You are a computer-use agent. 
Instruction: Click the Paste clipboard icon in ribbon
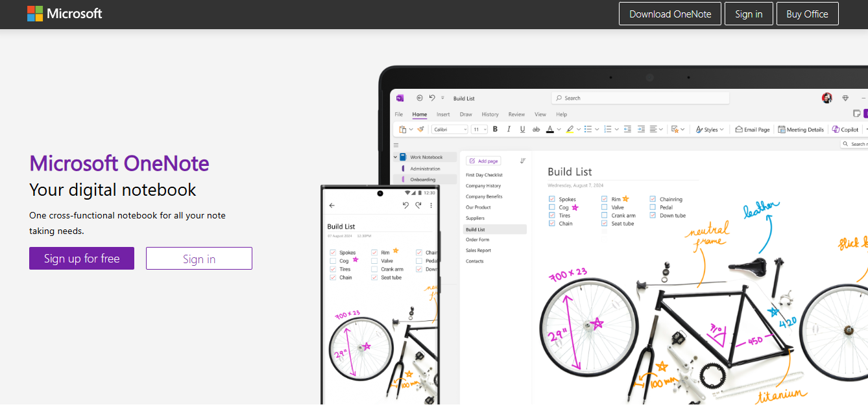[403, 130]
